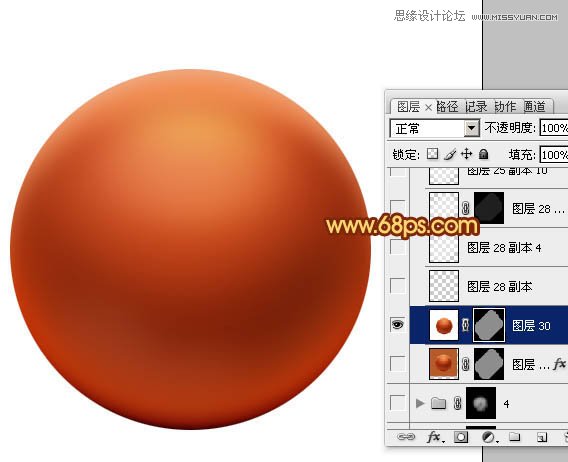Enable lock position move icon
This screenshot has width=568, height=462.
(467, 154)
